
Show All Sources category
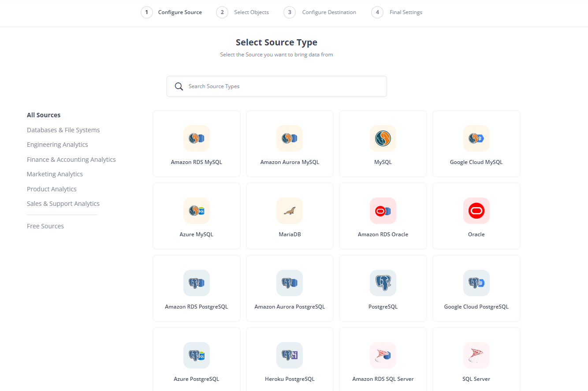coord(44,115)
